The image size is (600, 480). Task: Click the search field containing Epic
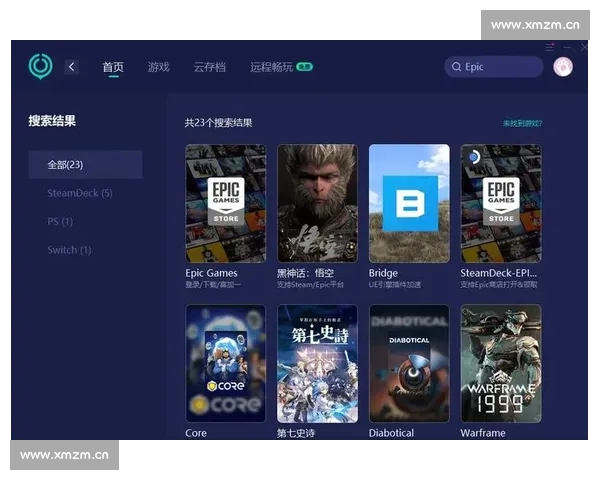click(x=500, y=67)
